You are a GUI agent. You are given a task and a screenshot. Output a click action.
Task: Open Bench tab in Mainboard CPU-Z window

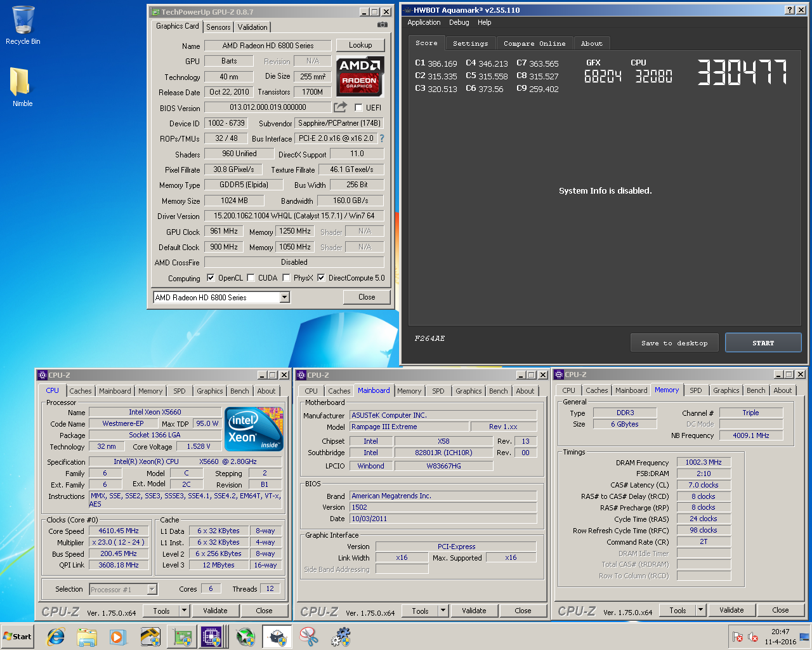click(499, 391)
